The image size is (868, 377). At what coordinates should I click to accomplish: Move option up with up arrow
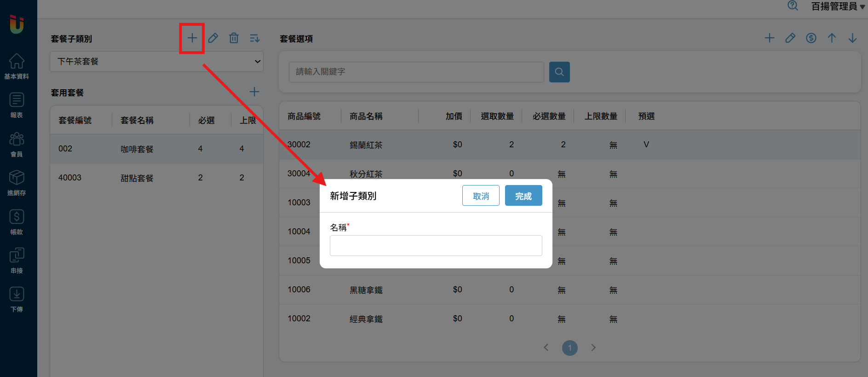click(832, 38)
